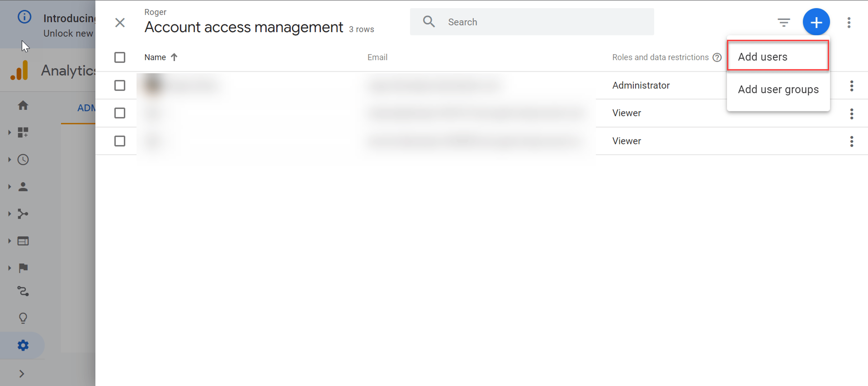
Task: Open the filter icon next to search
Action: coord(783,22)
